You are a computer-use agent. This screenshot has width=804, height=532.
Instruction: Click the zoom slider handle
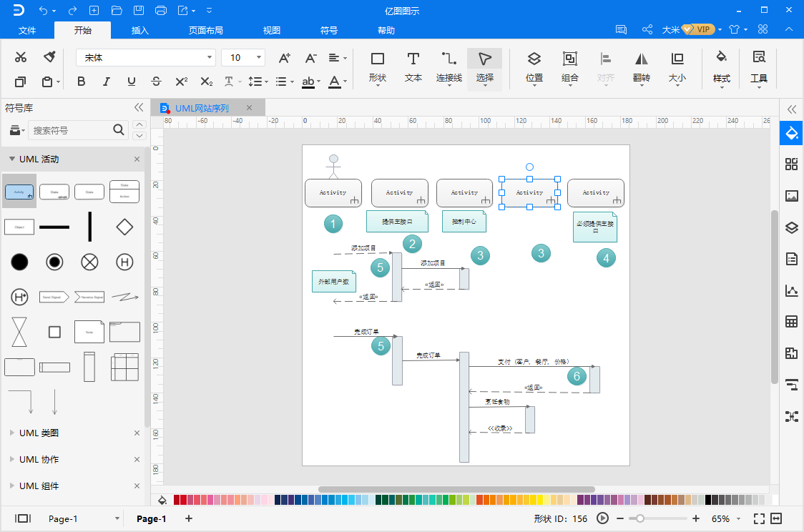coord(640,518)
